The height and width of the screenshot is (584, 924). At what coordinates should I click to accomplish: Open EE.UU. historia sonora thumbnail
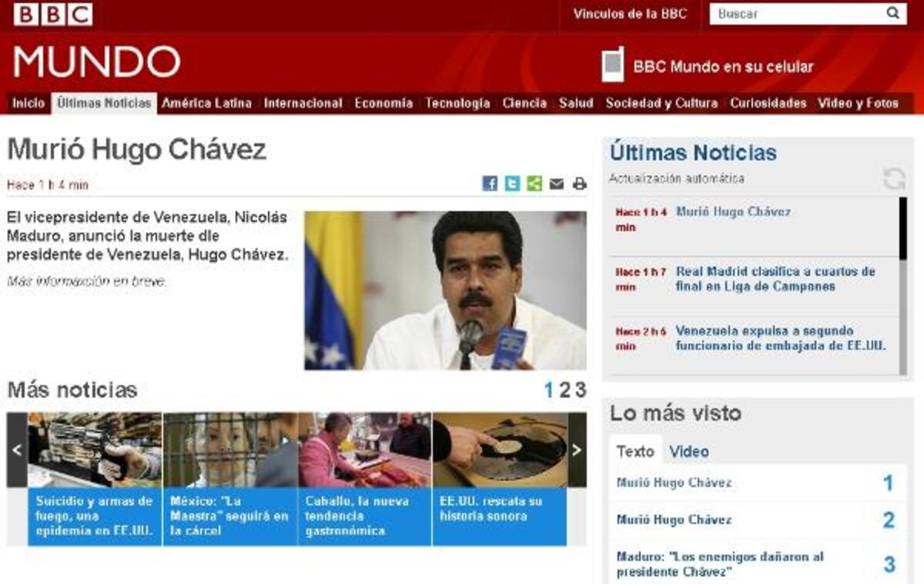(500, 450)
